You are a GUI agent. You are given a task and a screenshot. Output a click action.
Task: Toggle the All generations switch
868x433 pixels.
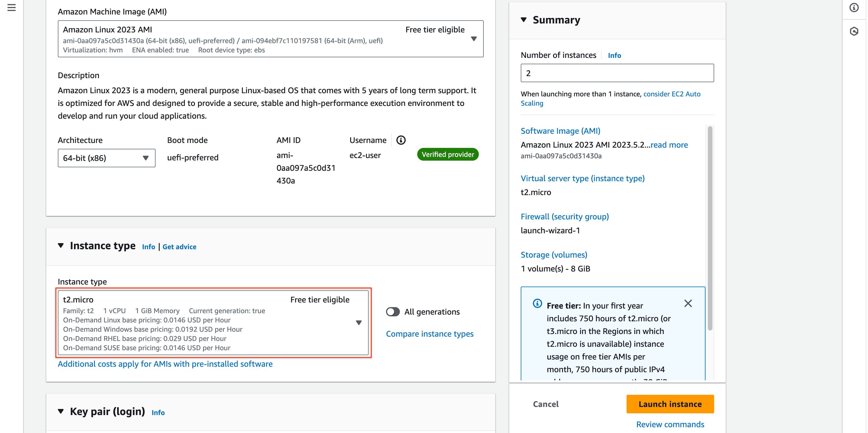click(393, 312)
